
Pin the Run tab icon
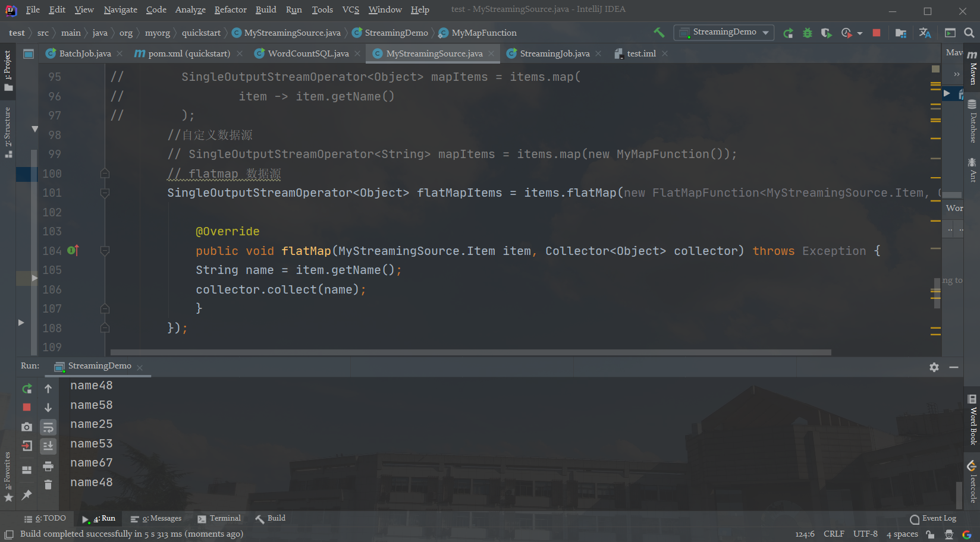point(27,494)
